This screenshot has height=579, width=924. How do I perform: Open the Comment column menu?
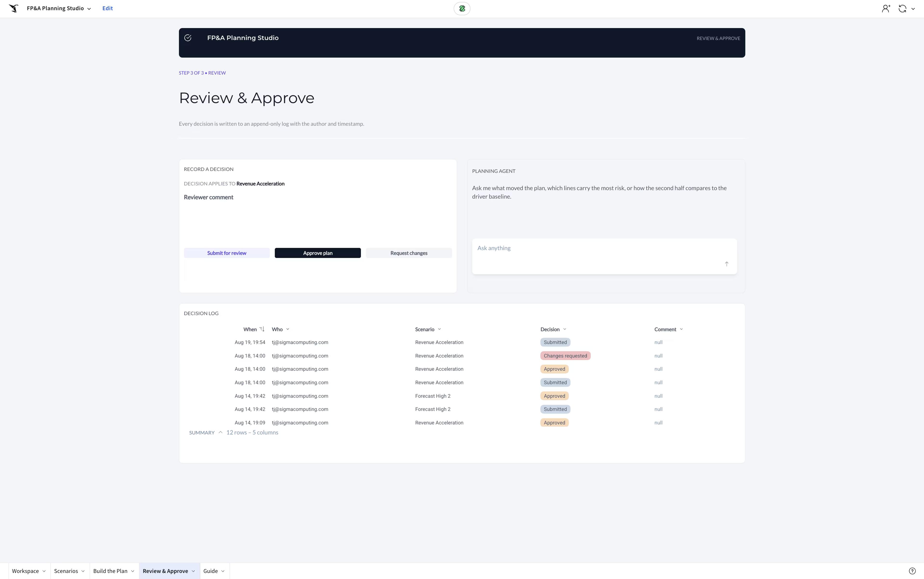(x=681, y=329)
